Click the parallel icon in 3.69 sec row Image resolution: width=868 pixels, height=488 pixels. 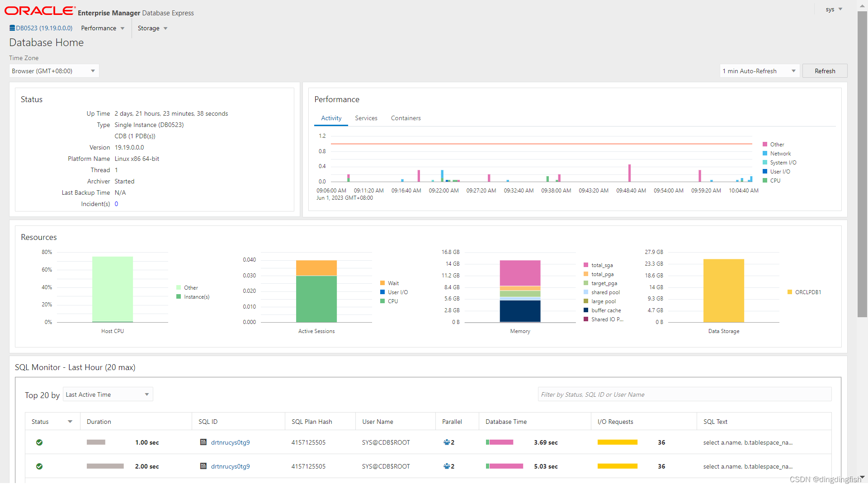tap(447, 442)
